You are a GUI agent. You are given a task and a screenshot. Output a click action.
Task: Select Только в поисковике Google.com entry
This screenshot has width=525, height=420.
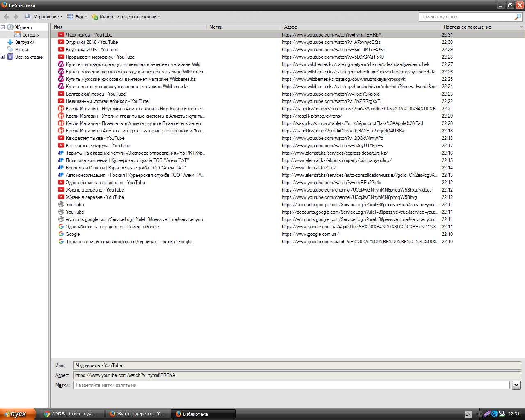[x=288, y=242]
